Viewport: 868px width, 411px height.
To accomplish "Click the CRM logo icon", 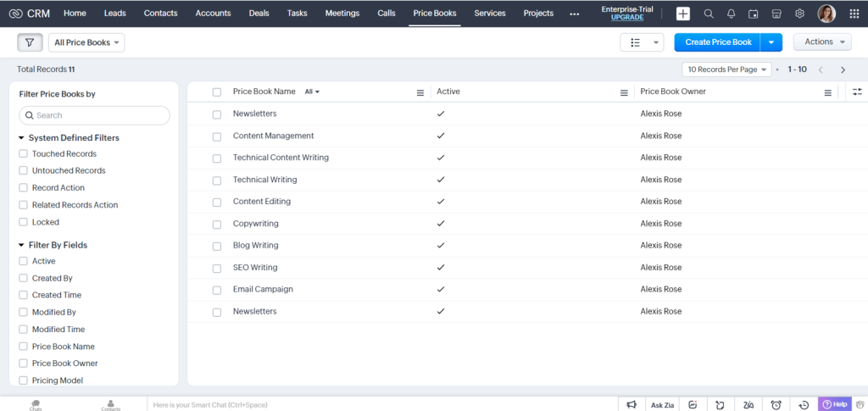I will point(15,14).
